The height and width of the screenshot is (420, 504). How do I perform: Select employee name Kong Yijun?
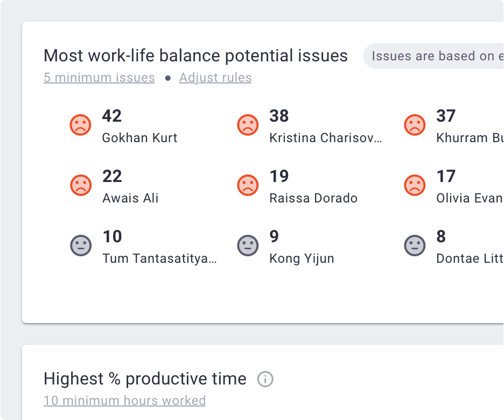(x=302, y=258)
